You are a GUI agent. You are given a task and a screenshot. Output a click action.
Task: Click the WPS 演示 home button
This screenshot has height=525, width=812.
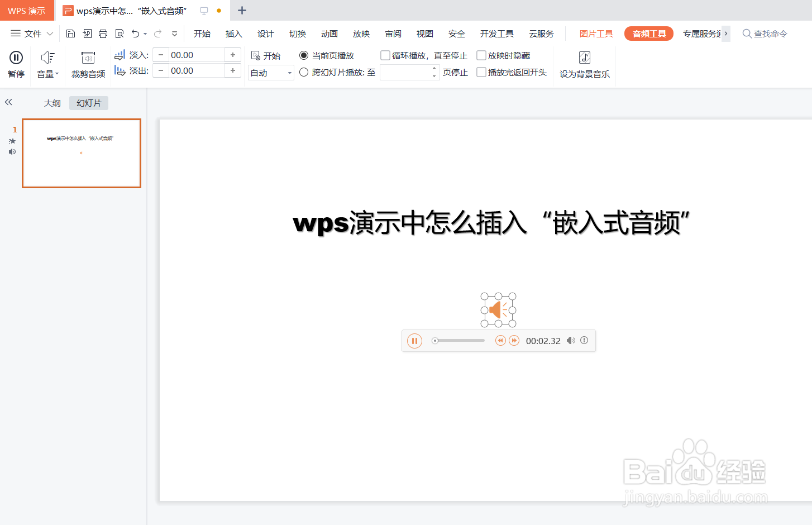pyautogui.click(x=27, y=11)
